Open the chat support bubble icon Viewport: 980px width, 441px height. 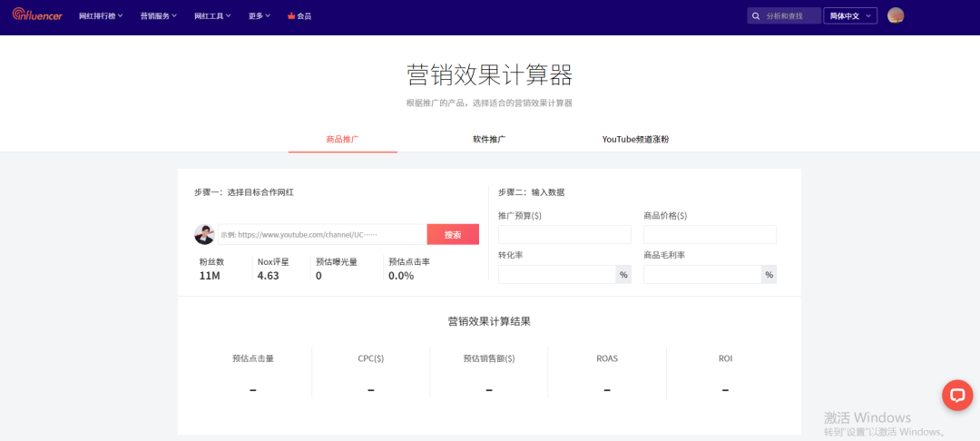point(957,395)
